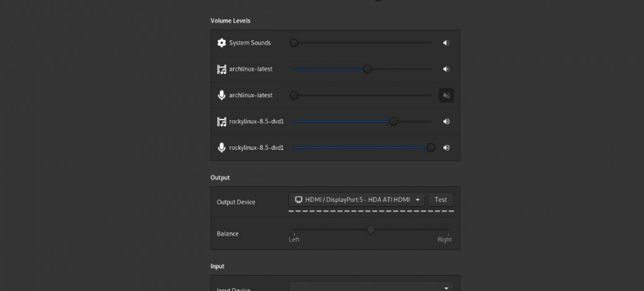Mute System Sounds with its speaker button
This screenshot has width=644, height=291.
tap(446, 43)
